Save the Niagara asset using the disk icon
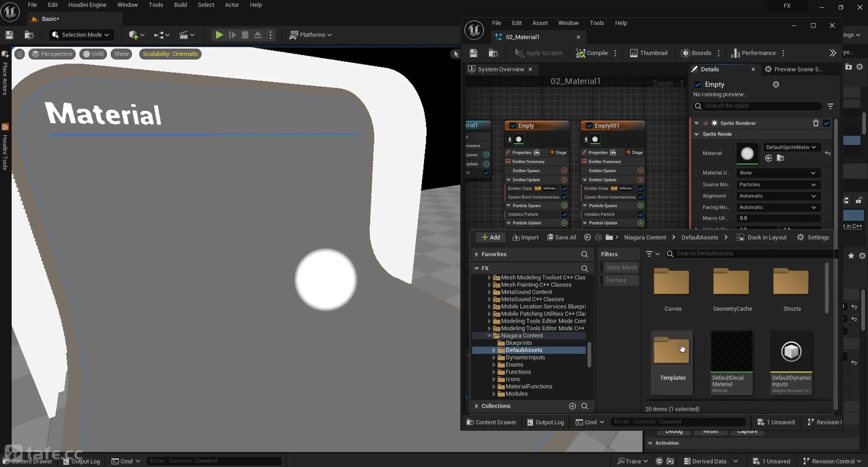Viewport: 868px width, 467px height. pos(473,53)
